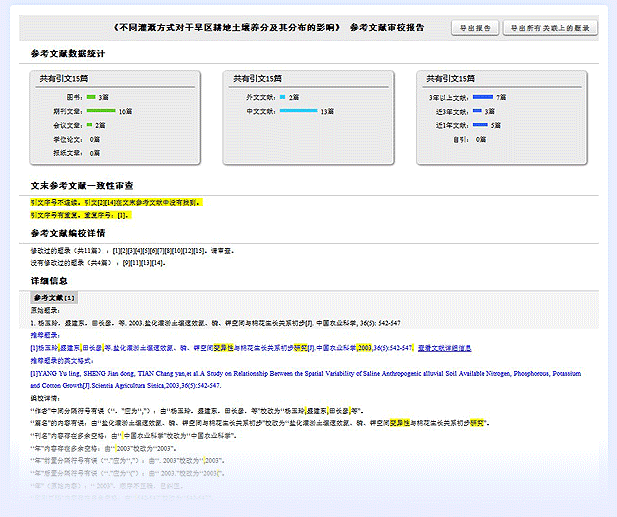This screenshot has width=617, height=517.
Task: Click the highlighted citation-number-not-continuous warning
Action: tap(116, 203)
